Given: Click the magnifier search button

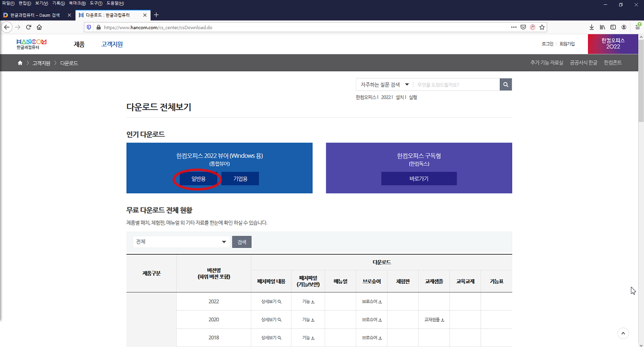Looking at the screenshot, I should click(506, 85).
